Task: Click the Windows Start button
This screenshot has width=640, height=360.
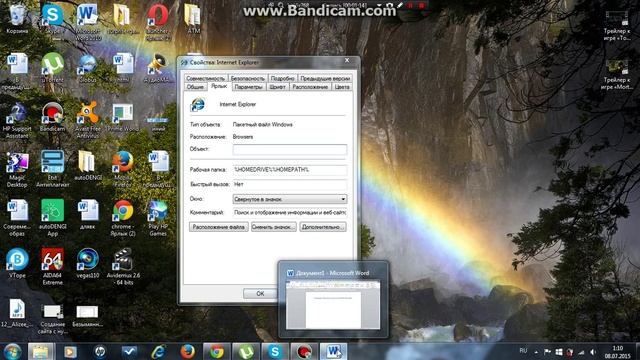Action: pos(12,351)
